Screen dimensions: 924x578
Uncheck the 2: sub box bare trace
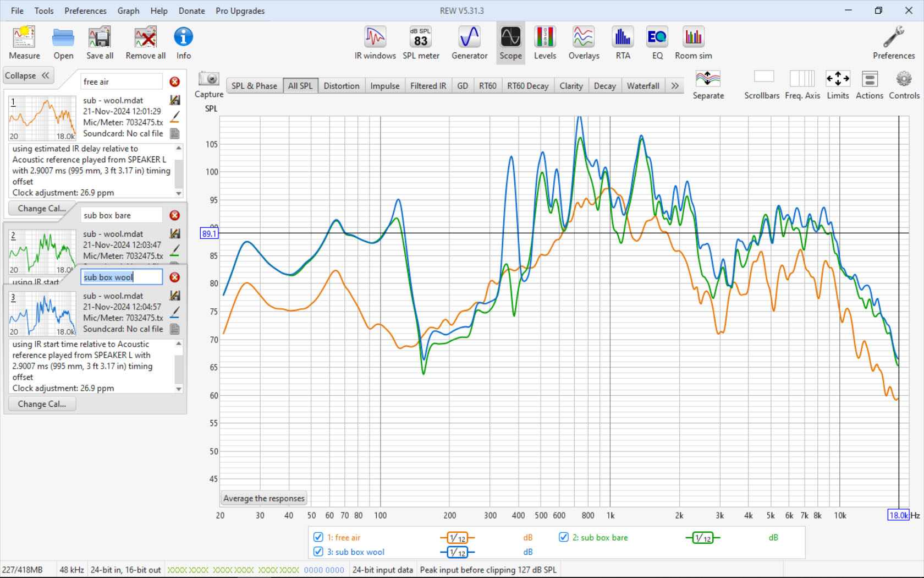pos(563,537)
